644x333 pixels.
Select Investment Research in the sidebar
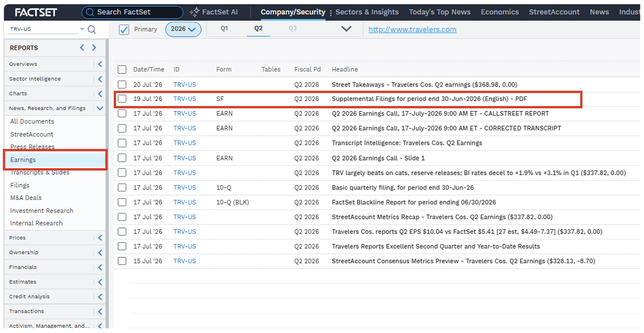[x=42, y=211]
